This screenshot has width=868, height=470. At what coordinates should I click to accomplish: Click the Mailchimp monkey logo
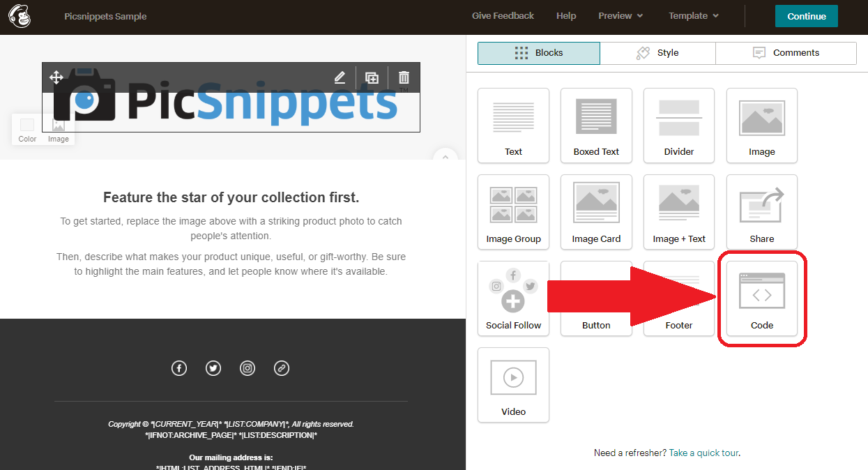(x=20, y=16)
